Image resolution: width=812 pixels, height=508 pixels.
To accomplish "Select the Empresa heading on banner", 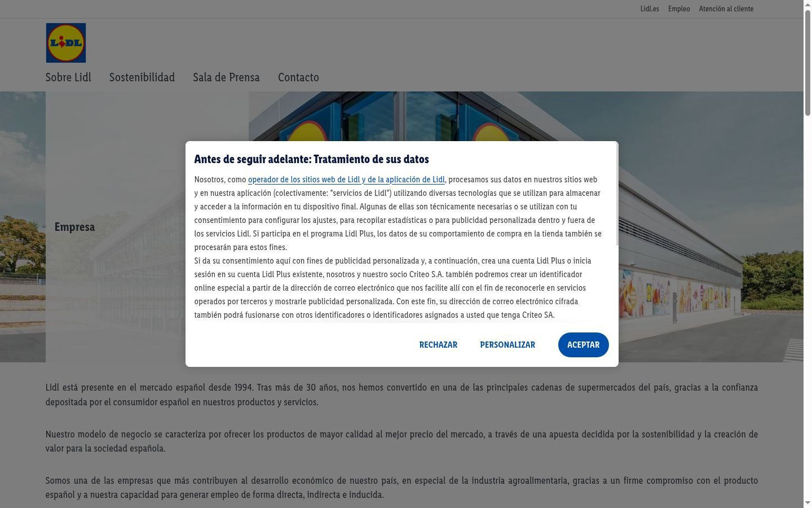I will (74, 227).
